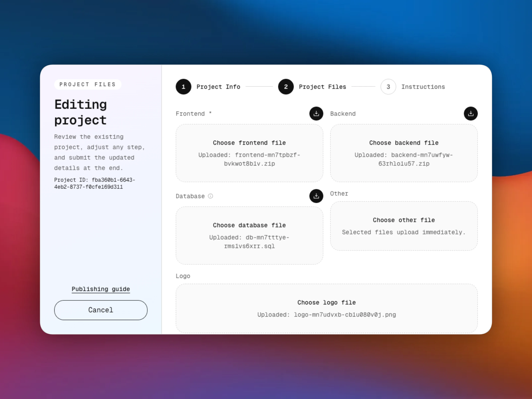The image size is (532, 399).
Task: Click the Project ID text
Action: tap(94, 183)
